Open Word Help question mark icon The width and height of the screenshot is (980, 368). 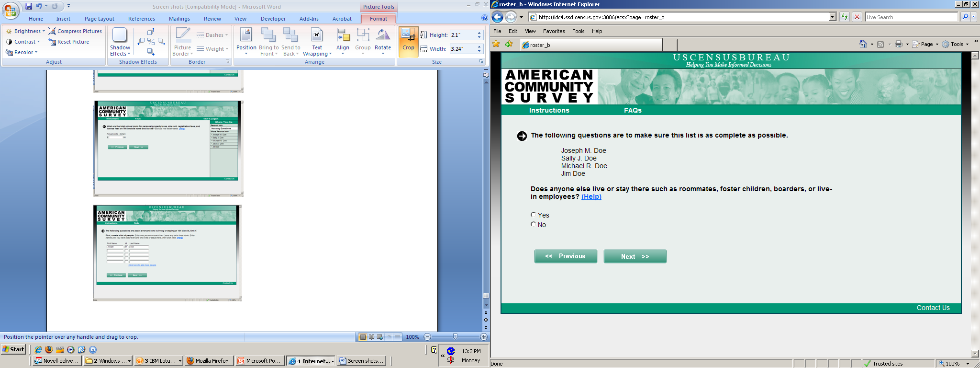484,18
